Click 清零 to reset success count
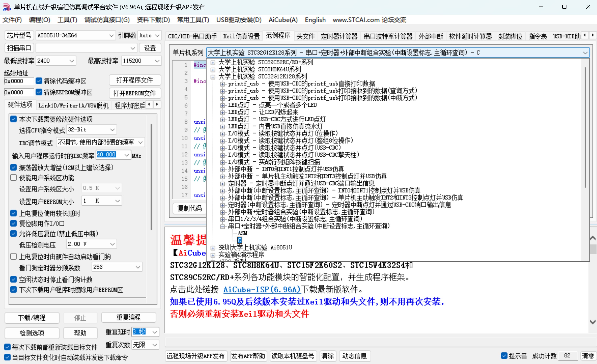597x364 pixels. pyautogui.click(x=588, y=356)
